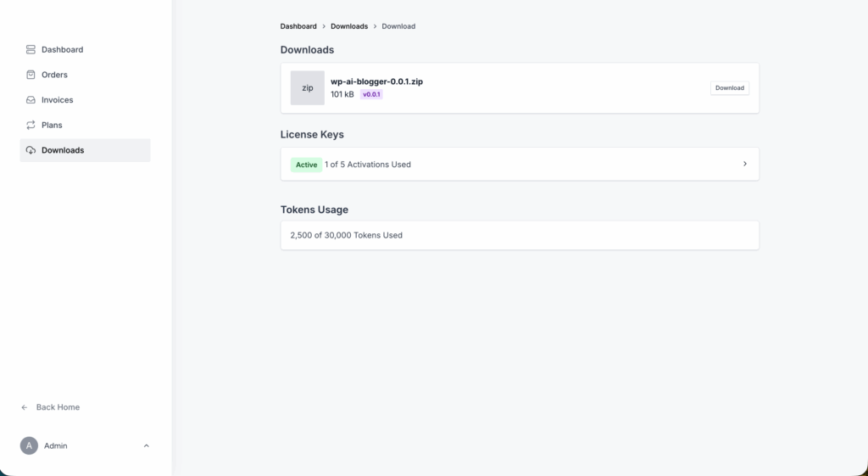
Task: Go to Orders in the sidebar
Action: pos(86,75)
